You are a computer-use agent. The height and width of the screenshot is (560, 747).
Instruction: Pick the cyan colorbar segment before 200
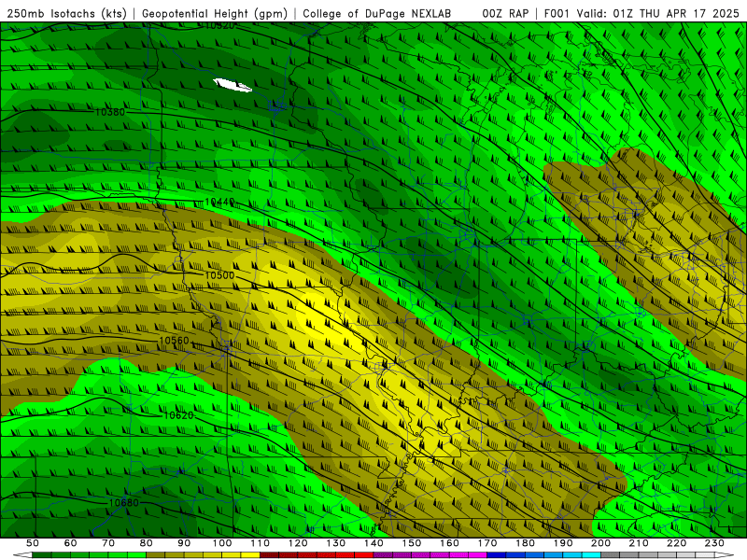click(591, 555)
